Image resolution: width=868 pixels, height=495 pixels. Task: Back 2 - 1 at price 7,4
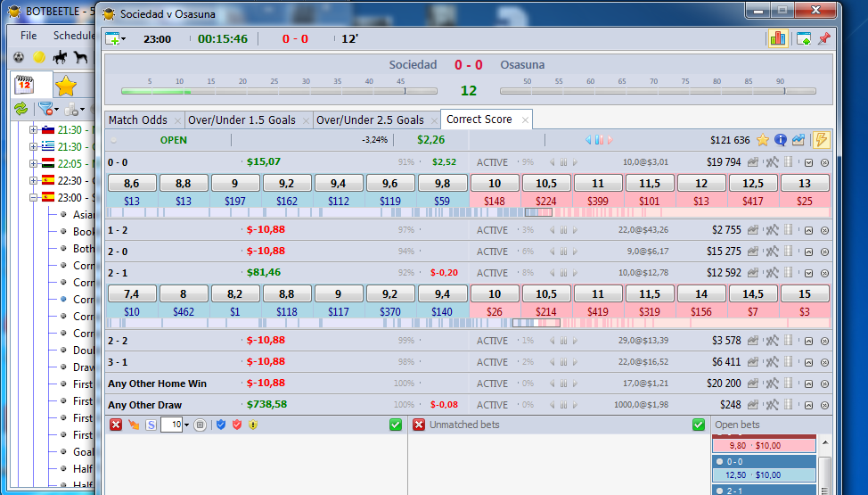pyautogui.click(x=132, y=293)
